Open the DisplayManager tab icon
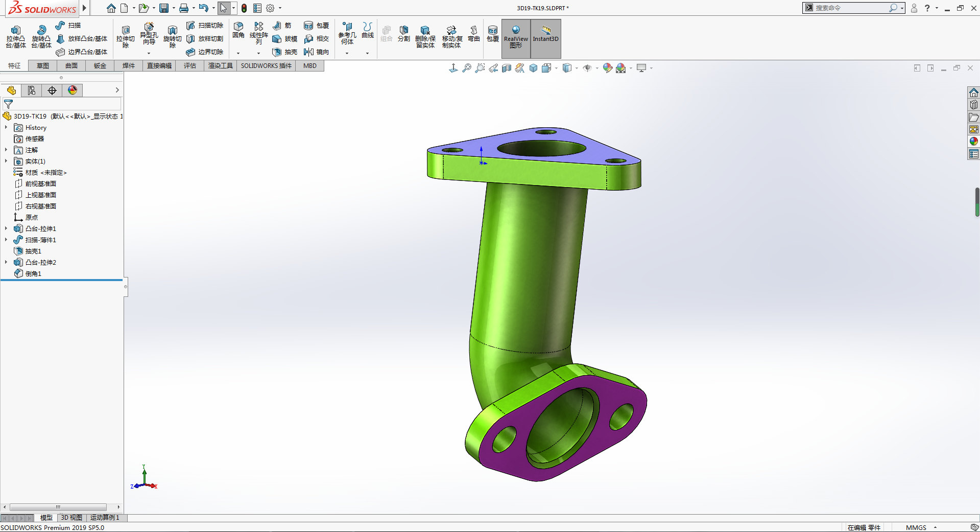 click(73, 90)
